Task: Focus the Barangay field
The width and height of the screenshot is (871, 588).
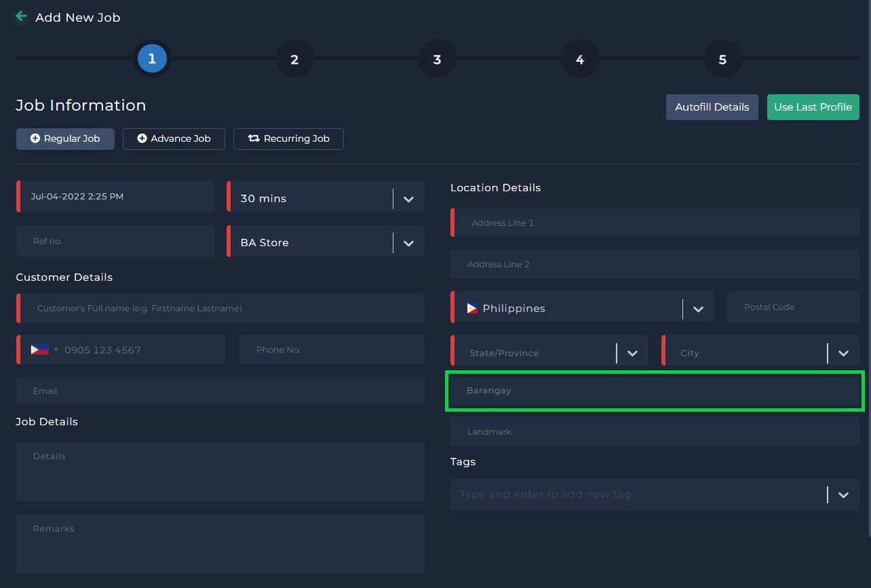Action: point(655,390)
